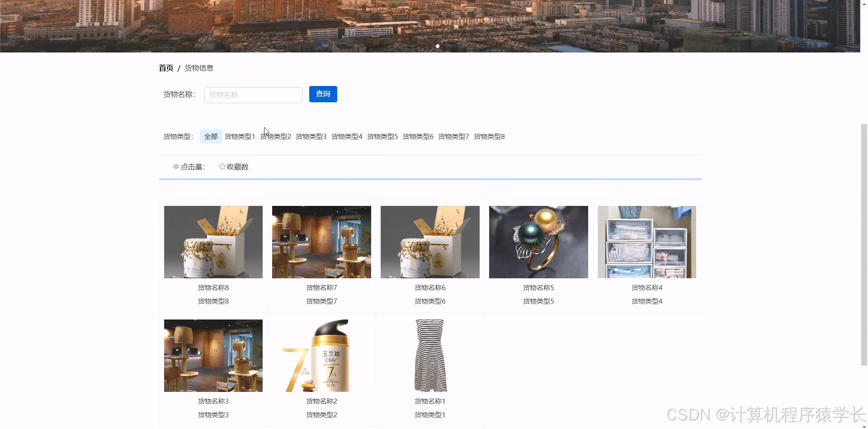Click the eye icon beside 点击量
868x429 pixels.
(176, 167)
